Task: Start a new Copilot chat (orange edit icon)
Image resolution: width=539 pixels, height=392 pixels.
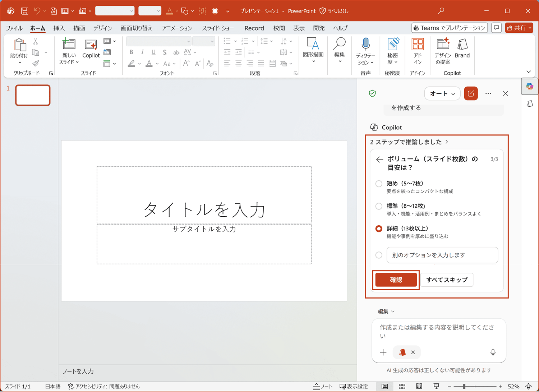Action: pyautogui.click(x=471, y=94)
